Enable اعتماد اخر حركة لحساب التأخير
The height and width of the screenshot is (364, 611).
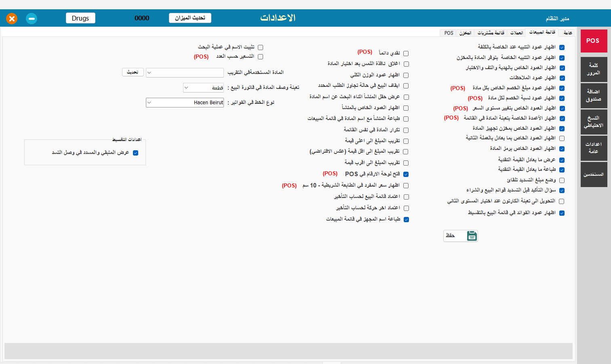pos(406,208)
